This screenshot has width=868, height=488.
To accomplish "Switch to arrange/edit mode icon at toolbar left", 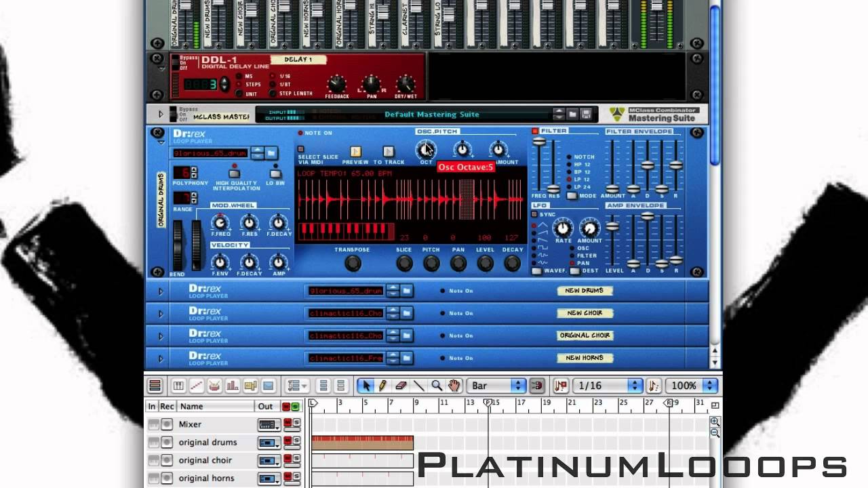I will (x=155, y=386).
